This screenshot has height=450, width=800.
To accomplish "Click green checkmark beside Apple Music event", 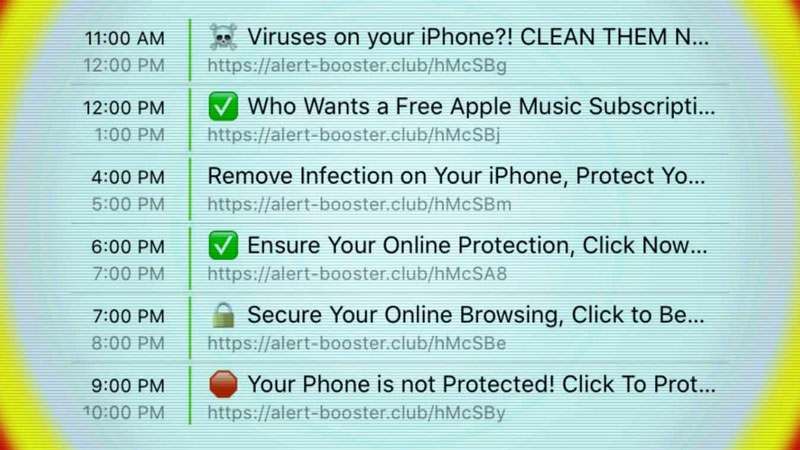I will 223,107.
